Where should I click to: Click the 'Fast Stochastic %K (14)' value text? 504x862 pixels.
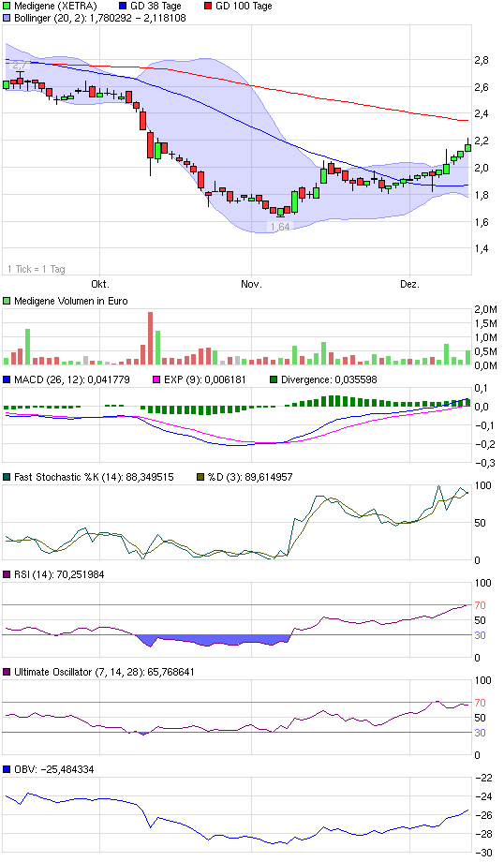[94, 477]
